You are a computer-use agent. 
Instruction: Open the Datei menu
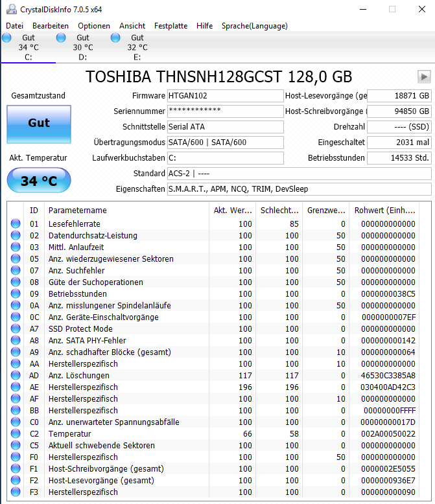point(14,26)
